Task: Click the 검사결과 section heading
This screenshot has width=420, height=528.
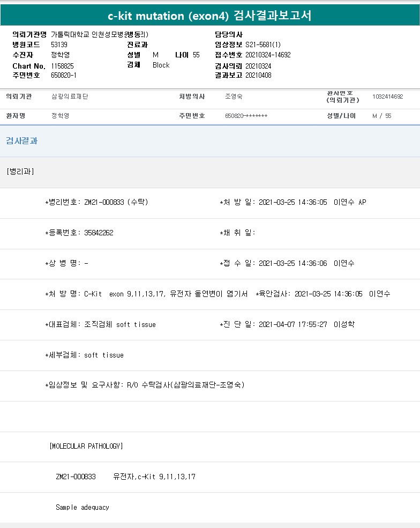Action: (21, 141)
